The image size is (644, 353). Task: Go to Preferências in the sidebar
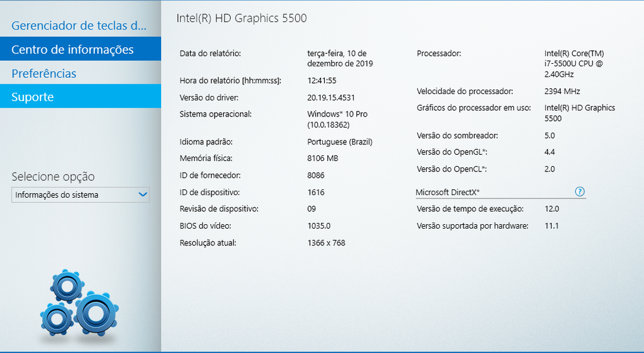81,73
